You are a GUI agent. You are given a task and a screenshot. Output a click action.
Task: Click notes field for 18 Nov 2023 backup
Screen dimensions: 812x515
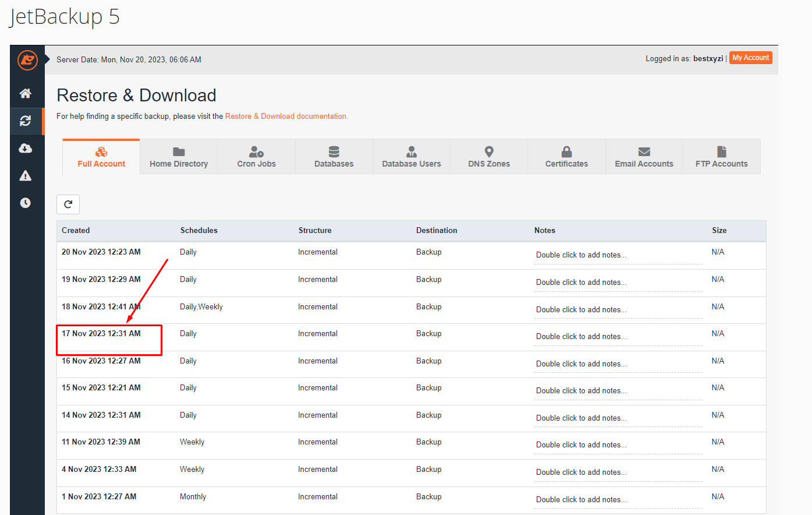point(618,310)
